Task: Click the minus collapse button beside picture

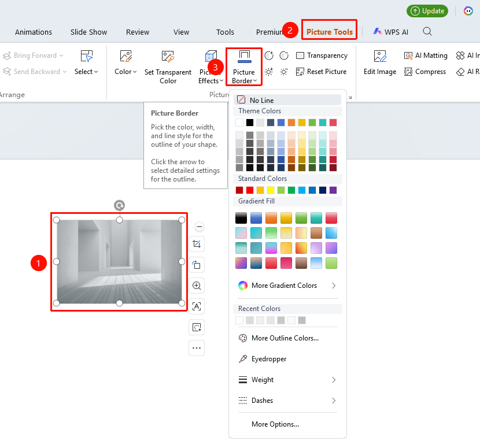Action: [200, 227]
